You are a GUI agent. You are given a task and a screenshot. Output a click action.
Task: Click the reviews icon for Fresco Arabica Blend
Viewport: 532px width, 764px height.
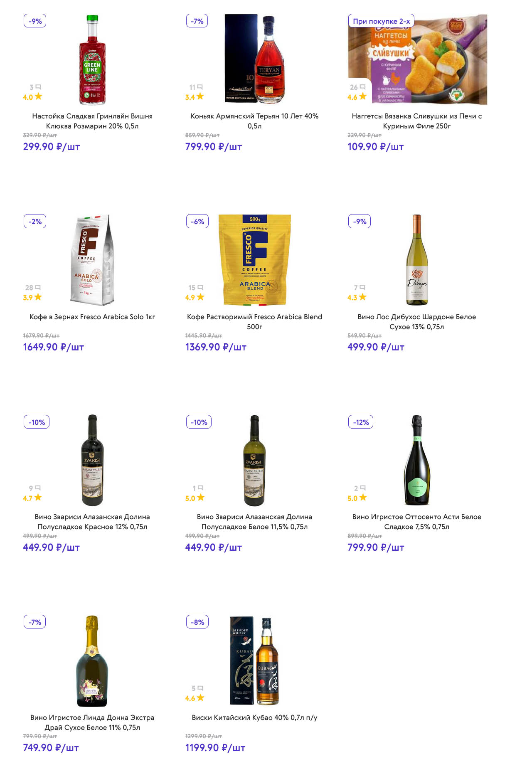(x=200, y=288)
